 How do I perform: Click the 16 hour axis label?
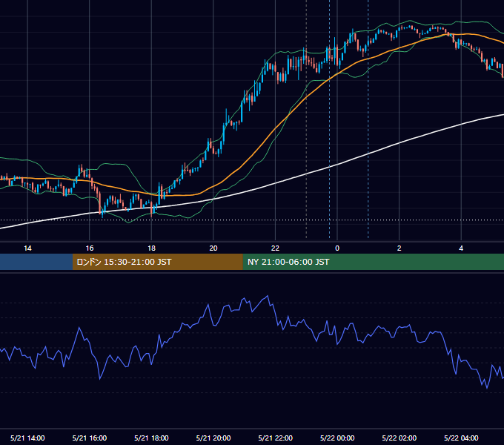click(x=90, y=248)
